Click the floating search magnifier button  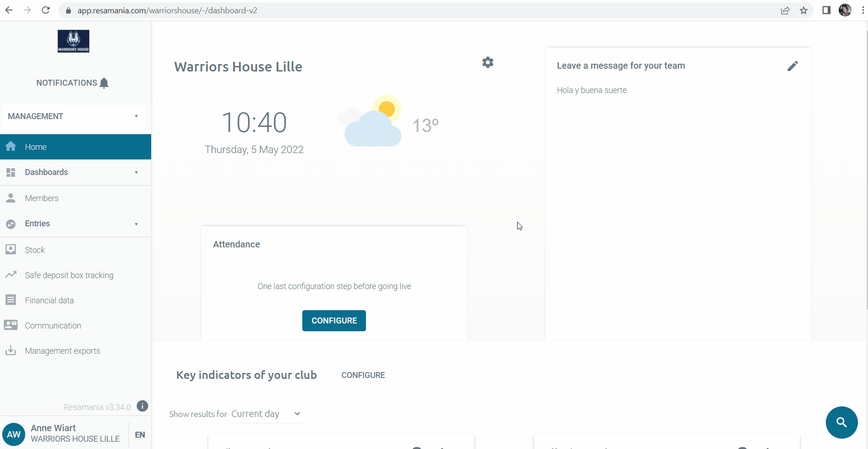[x=841, y=422]
